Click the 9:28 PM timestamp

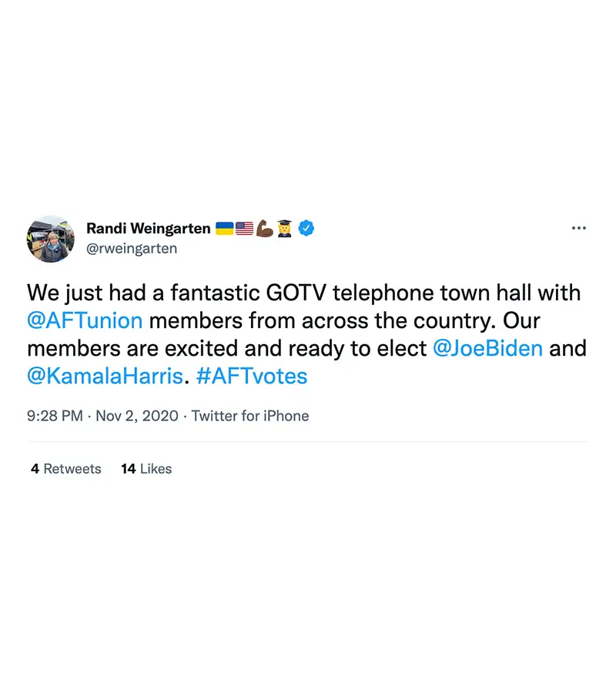pos(55,416)
